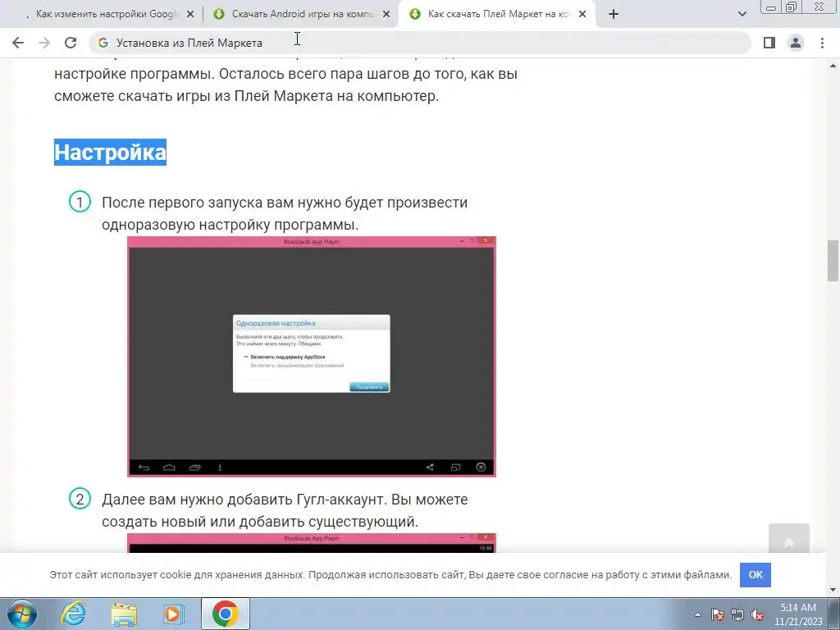Open the second BlueStacks screenshot below
Image resolution: width=840 pixels, height=630 pixels.
pyautogui.click(x=311, y=543)
